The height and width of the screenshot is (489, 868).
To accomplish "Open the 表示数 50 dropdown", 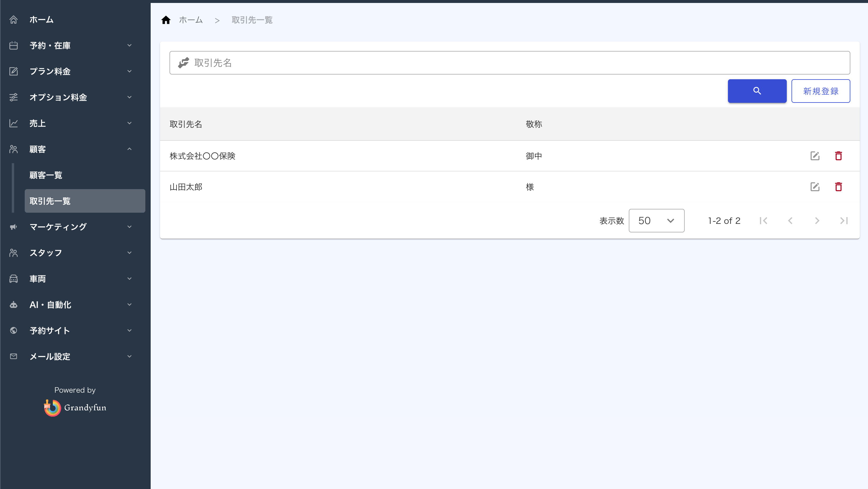I will 656,221.
